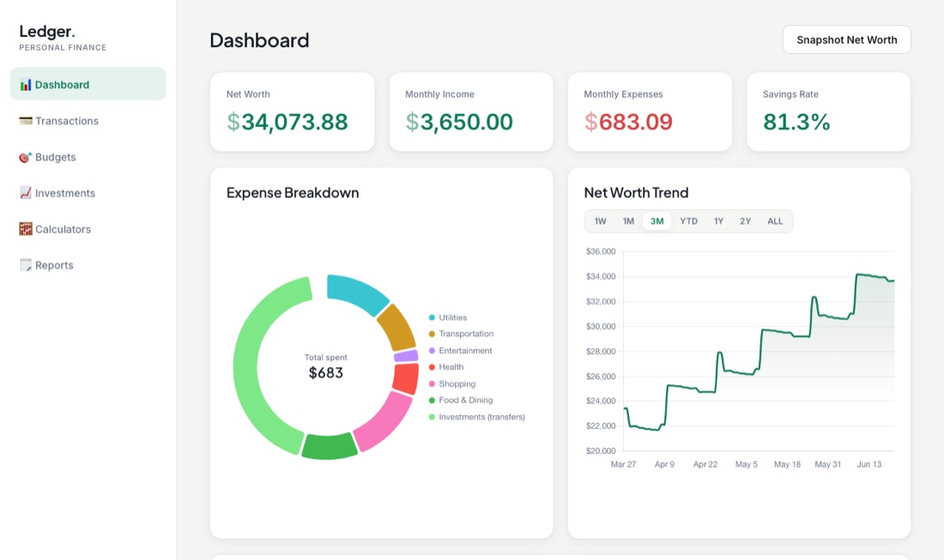Show the YTD net worth trend
The width and height of the screenshot is (944, 560).
tap(689, 221)
